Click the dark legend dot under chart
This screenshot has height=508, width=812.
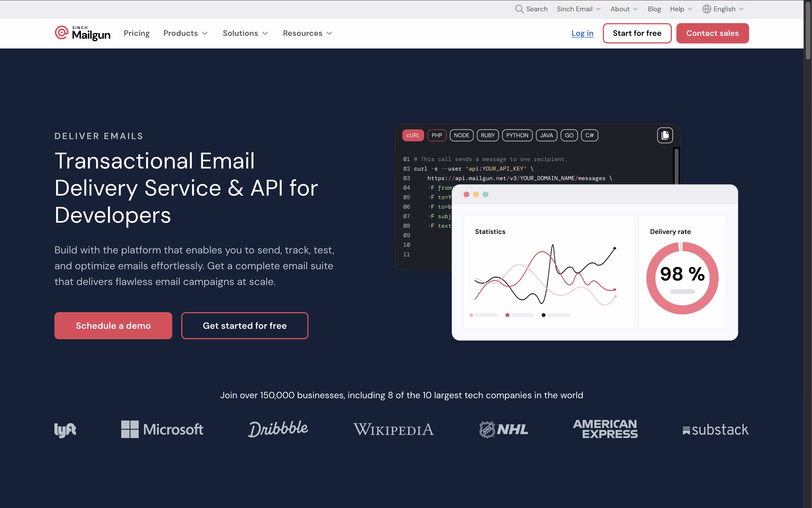coord(543,315)
